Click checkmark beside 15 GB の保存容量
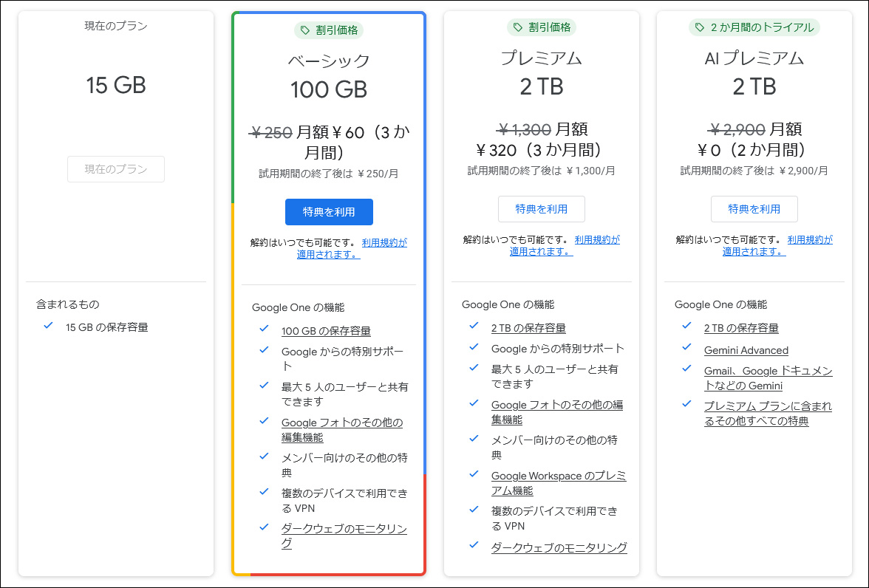The image size is (869, 588). 48,326
